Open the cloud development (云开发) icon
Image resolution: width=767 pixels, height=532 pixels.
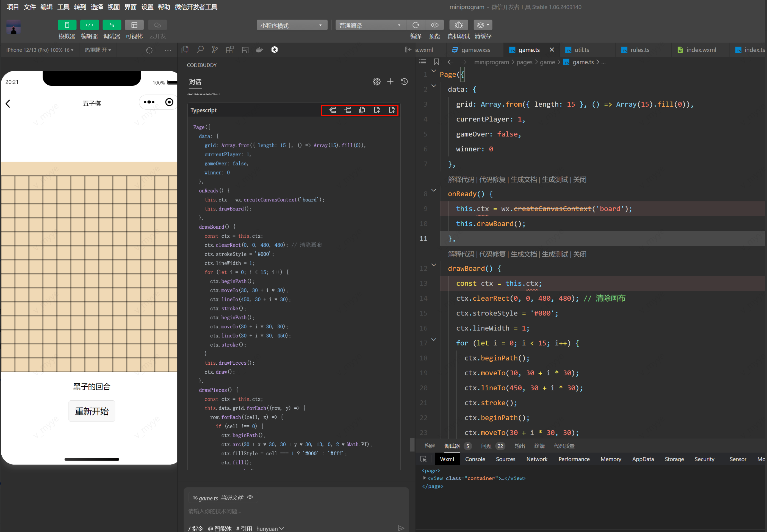157,25
